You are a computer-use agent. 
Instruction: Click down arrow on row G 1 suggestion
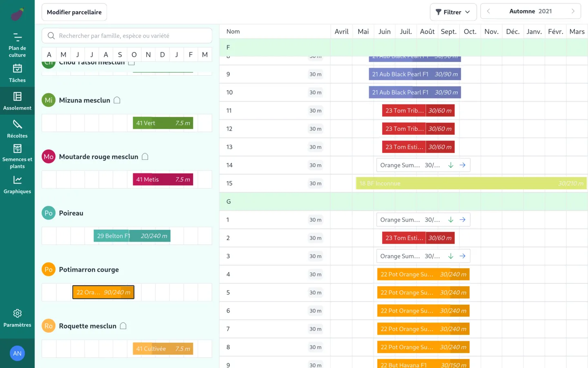(451, 220)
